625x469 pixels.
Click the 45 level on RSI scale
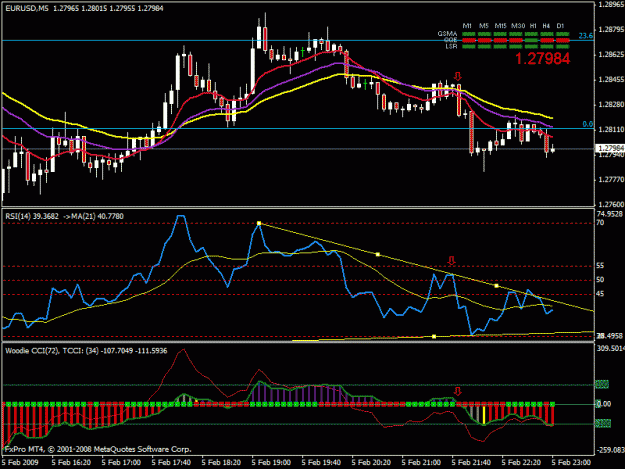pos(600,294)
